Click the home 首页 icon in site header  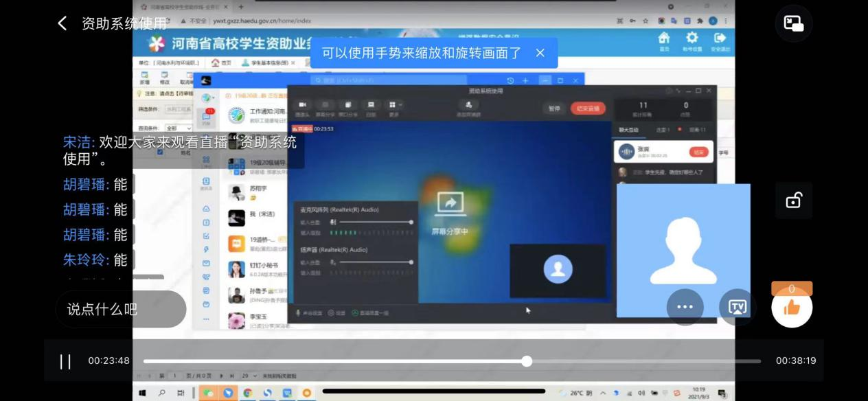(x=663, y=40)
